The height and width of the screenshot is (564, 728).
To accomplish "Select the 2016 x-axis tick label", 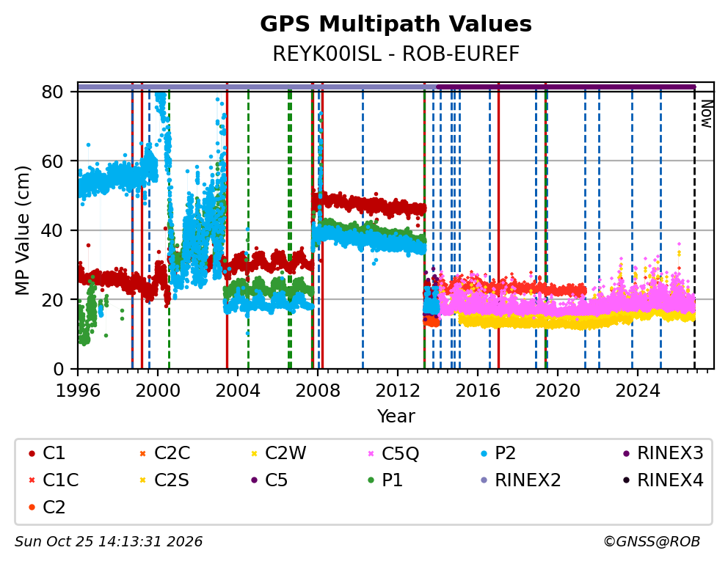I will 478,391.
